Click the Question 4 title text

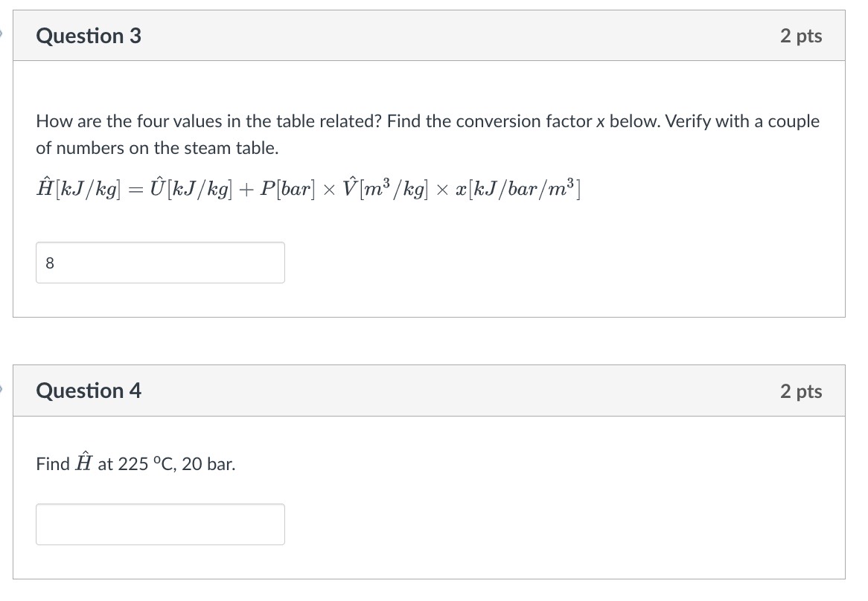click(x=88, y=391)
